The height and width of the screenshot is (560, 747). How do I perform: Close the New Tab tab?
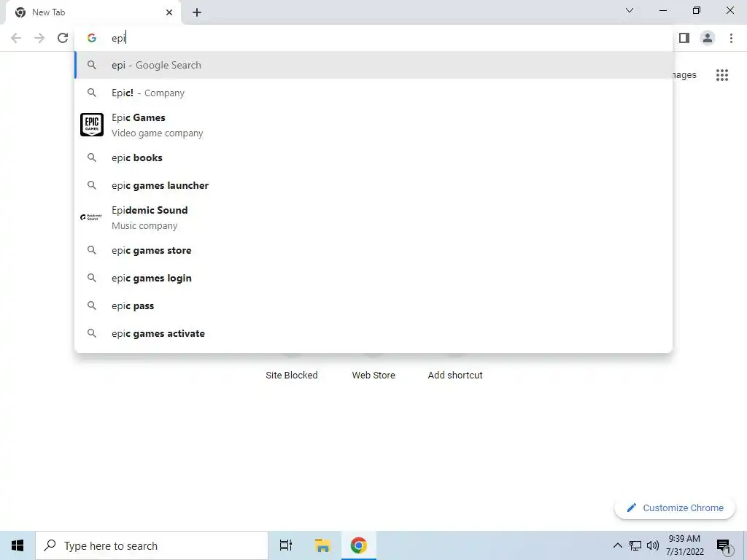pos(169,12)
